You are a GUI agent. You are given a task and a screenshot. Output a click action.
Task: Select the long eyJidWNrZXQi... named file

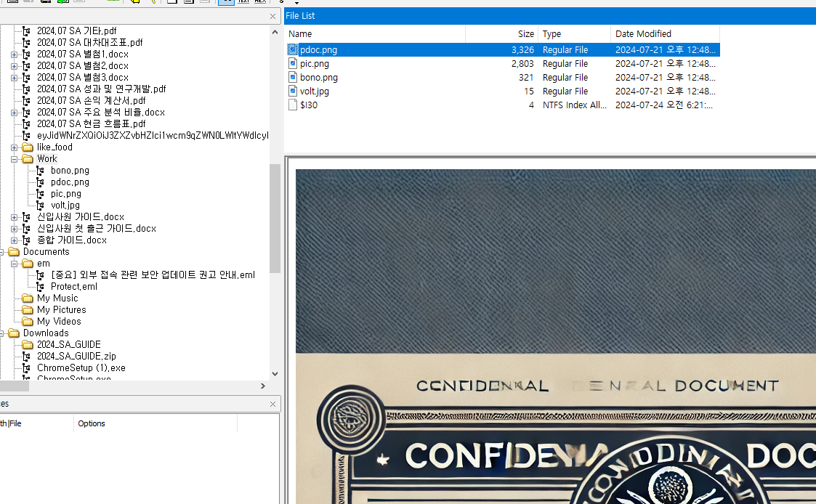coord(153,136)
